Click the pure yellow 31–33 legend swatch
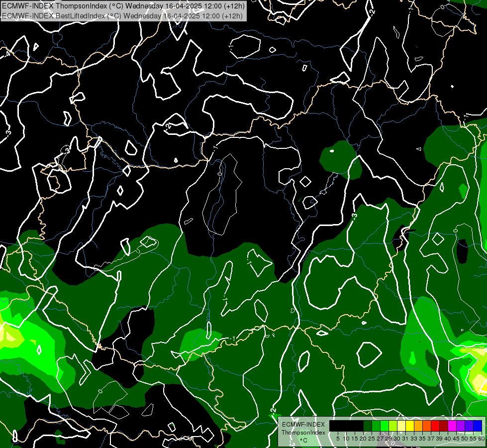Screen dimensions: 487x448 coord(410,426)
